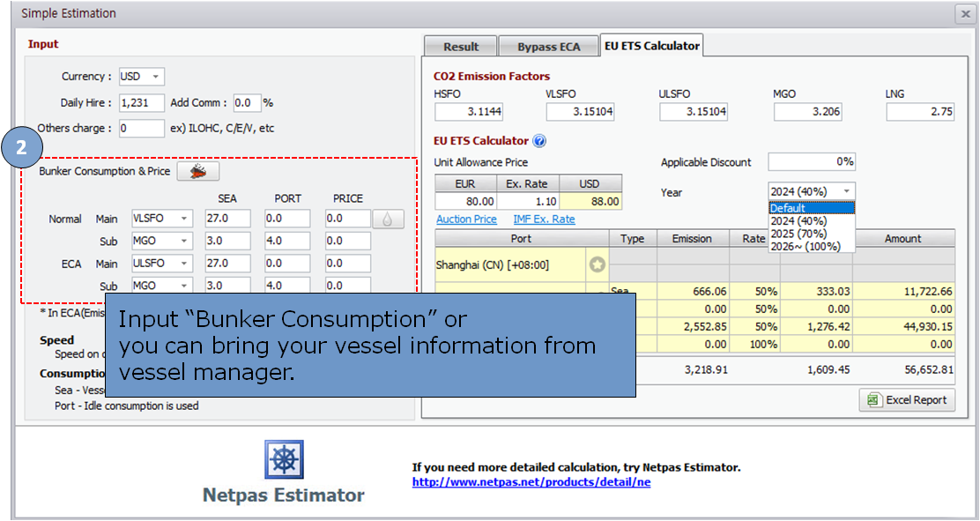Visit the netpas.net products link

pos(531,482)
